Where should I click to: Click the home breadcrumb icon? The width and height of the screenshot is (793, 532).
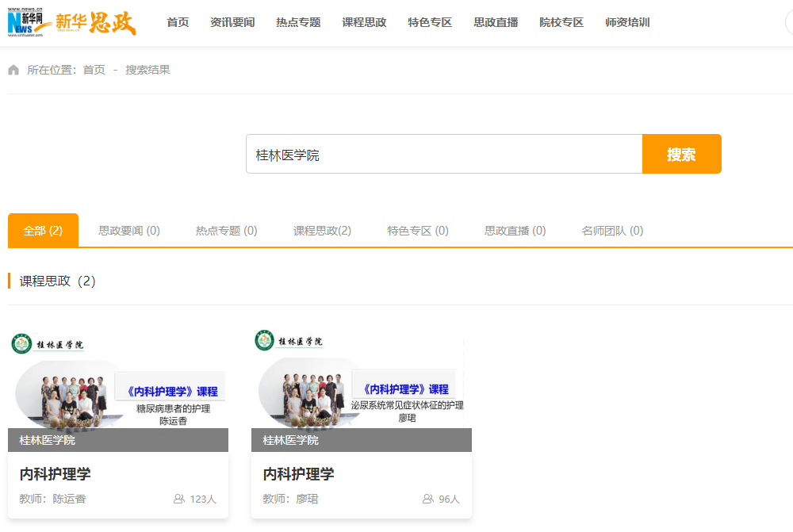point(13,70)
